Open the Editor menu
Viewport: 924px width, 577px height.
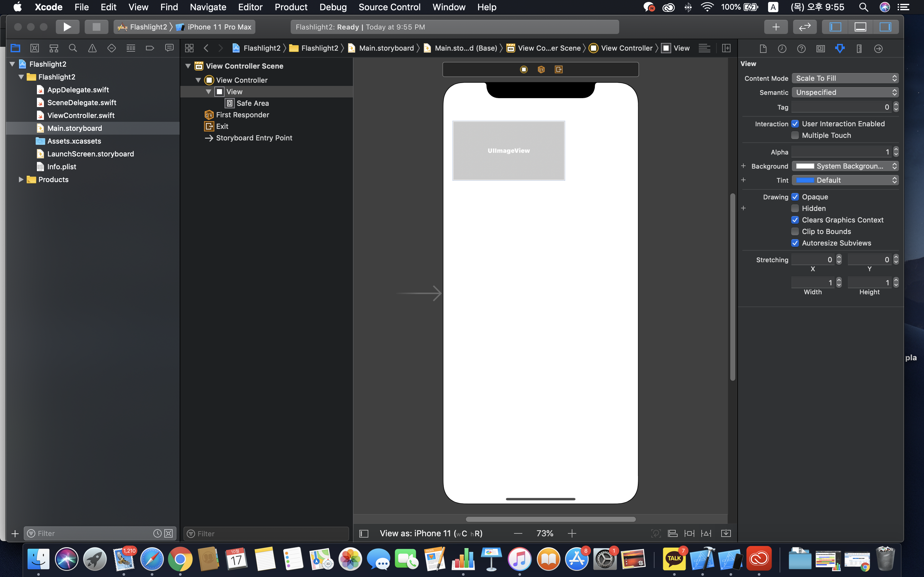(250, 7)
